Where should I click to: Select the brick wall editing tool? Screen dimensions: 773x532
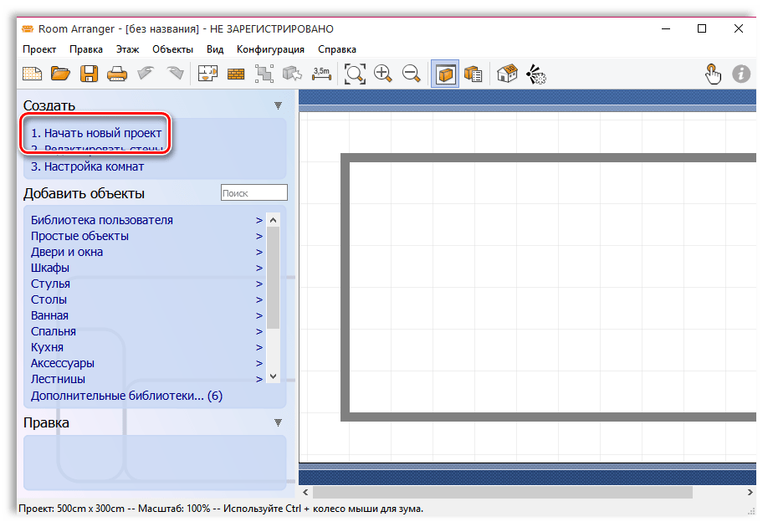(x=235, y=74)
